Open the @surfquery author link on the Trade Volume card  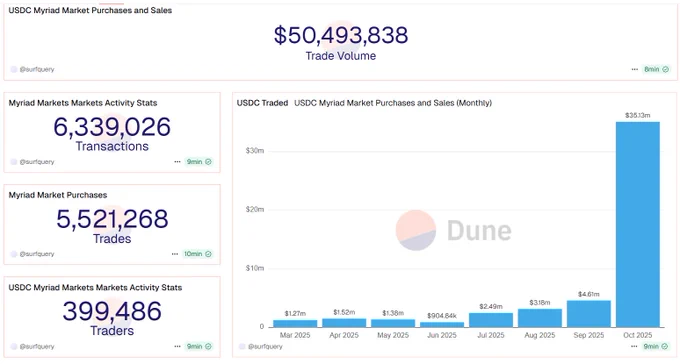(x=37, y=69)
